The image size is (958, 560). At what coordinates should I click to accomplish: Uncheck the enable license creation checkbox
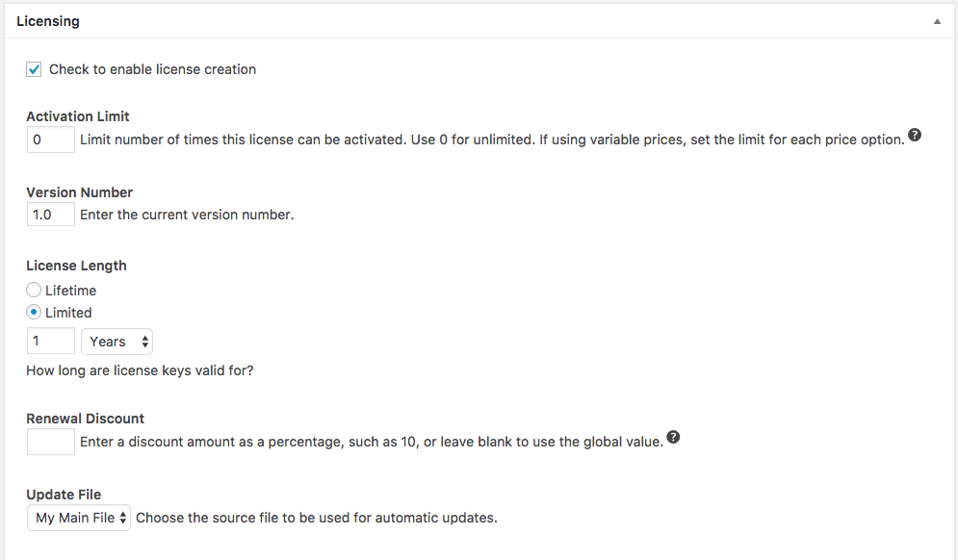pos(35,69)
